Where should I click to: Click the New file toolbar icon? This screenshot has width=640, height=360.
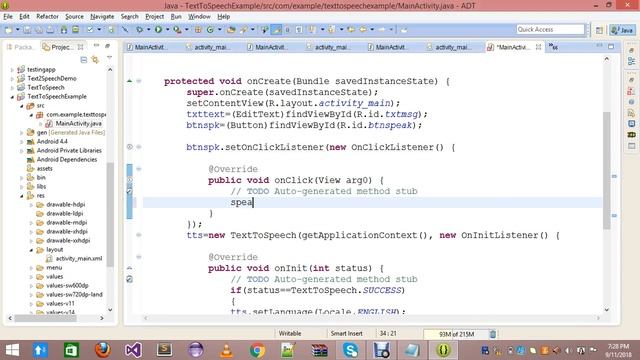[9, 30]
